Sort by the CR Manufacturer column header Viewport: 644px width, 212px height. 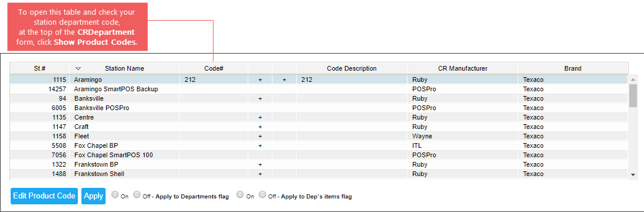coord(462,68)
